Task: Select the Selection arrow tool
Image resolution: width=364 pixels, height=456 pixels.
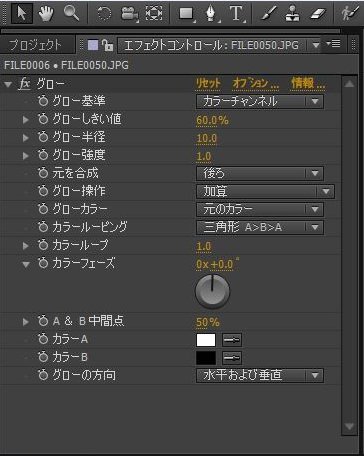Action: tap(22, 14)
